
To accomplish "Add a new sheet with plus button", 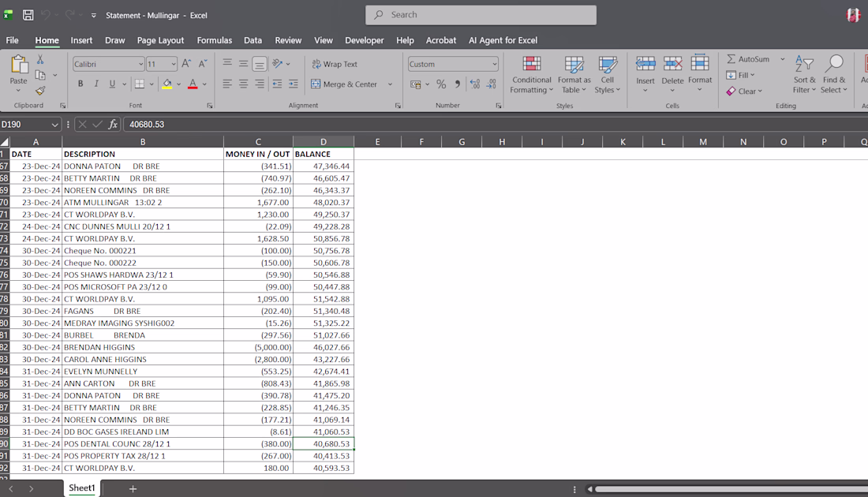I will [133, 489].
